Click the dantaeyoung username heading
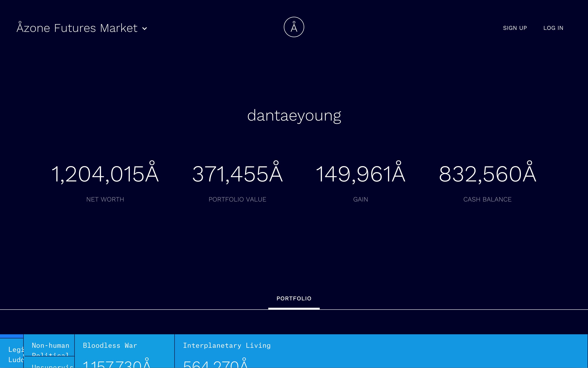588x368 pixels. tap(294, 115)
